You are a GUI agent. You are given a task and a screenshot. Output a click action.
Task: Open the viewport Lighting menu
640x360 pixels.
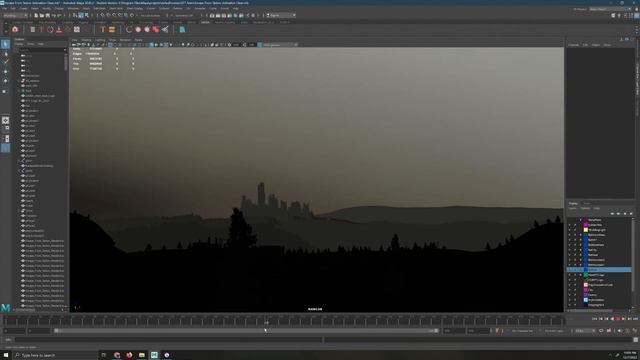click(100, 40)
